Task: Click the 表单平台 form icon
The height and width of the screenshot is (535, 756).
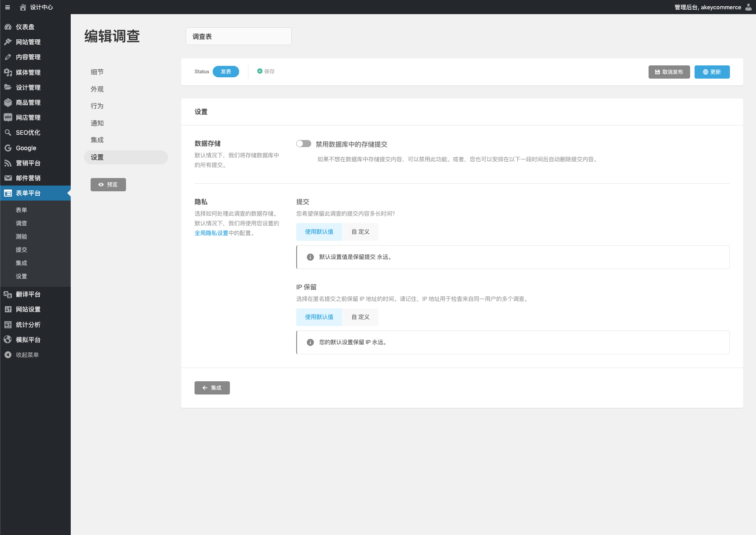Action: (x=8, y=193)
